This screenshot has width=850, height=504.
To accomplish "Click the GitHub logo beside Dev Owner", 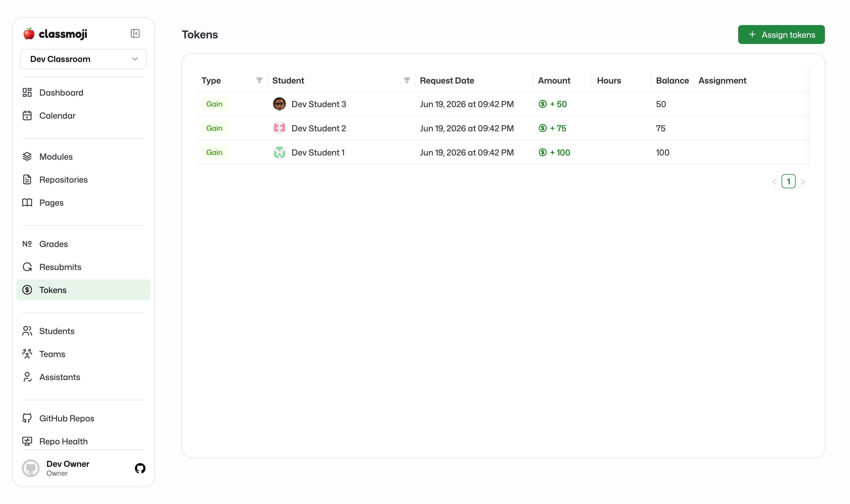I will click(x=140, y=468).
